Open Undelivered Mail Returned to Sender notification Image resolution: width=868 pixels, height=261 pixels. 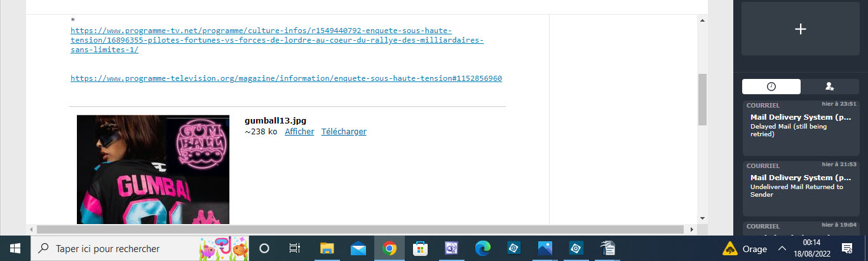(801, 188)
